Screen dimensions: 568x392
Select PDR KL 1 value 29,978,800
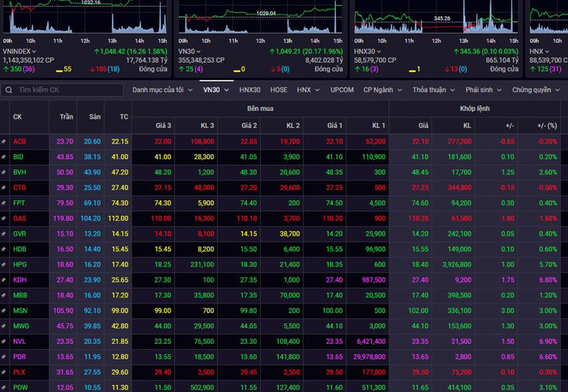369,357
